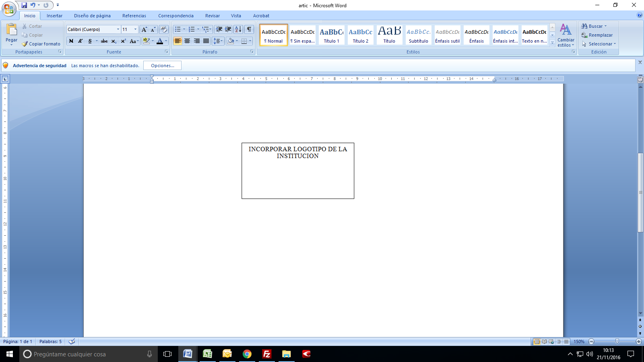
Task: Switch to Referencias tab
Action: pyautogui.click(x=134, y=16)
